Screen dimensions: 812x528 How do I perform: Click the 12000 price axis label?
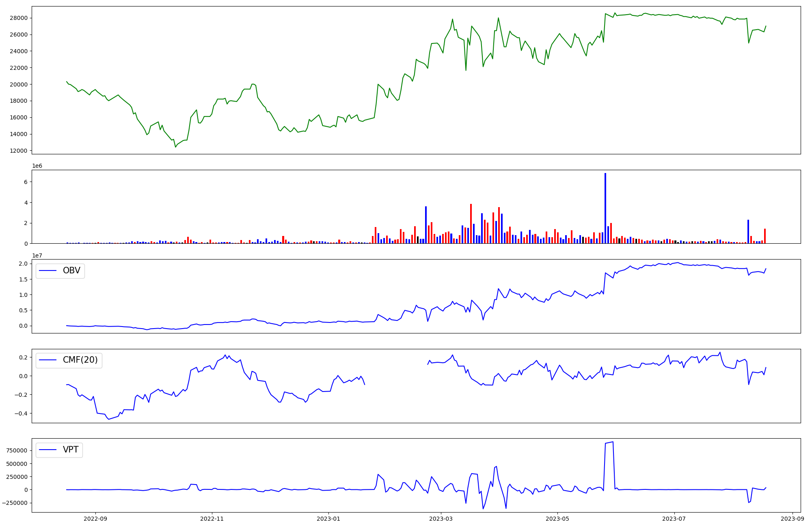point(19,151)
